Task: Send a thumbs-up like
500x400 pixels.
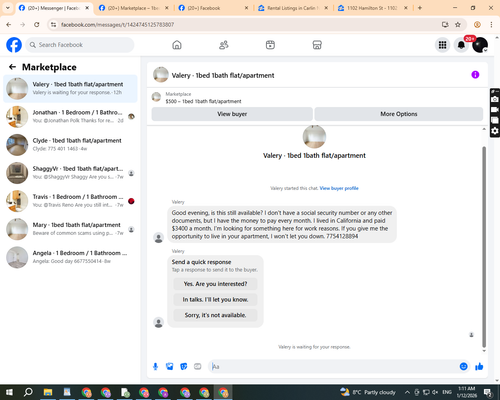Action: point(479,367)
